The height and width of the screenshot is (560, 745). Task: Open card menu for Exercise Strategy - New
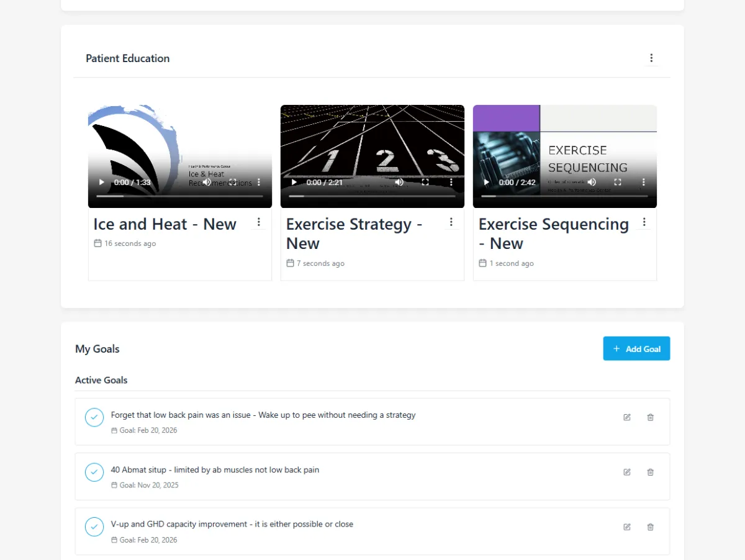click(x=451, y=222)
